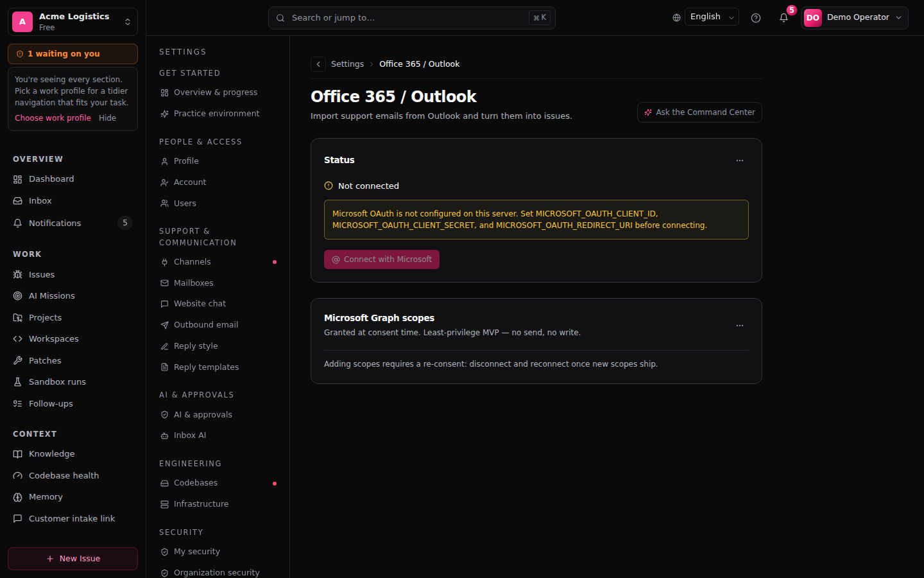924x578 pixels.
Task: Open the Status card three-dot menu
Action: (740, 161)
